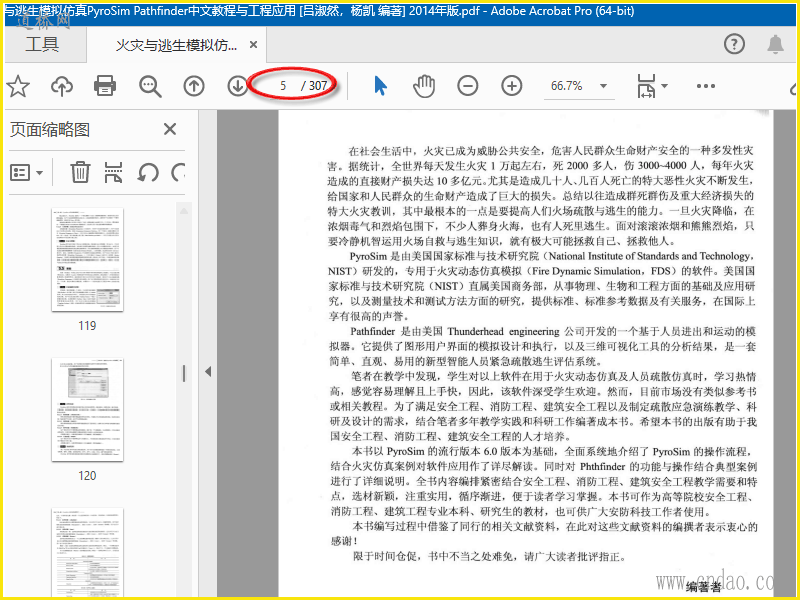Open the 工具 tab
Viewport: 800px width, 600px height.
click(42, 44)
